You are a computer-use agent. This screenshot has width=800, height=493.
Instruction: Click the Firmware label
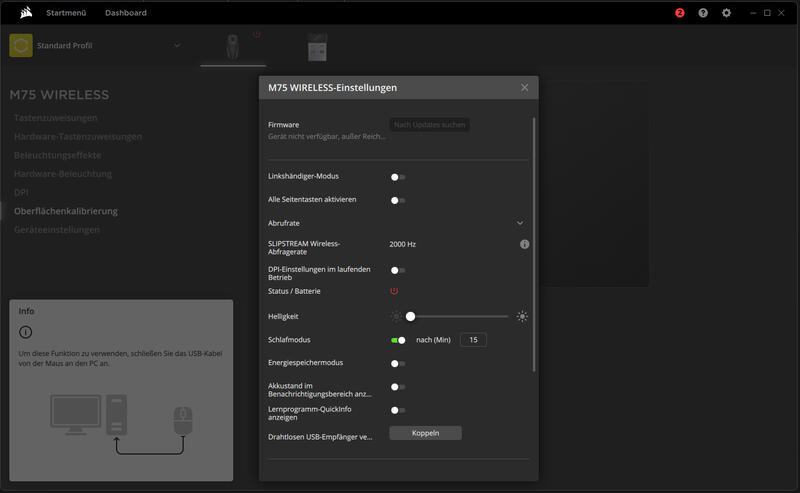[284, 125]
